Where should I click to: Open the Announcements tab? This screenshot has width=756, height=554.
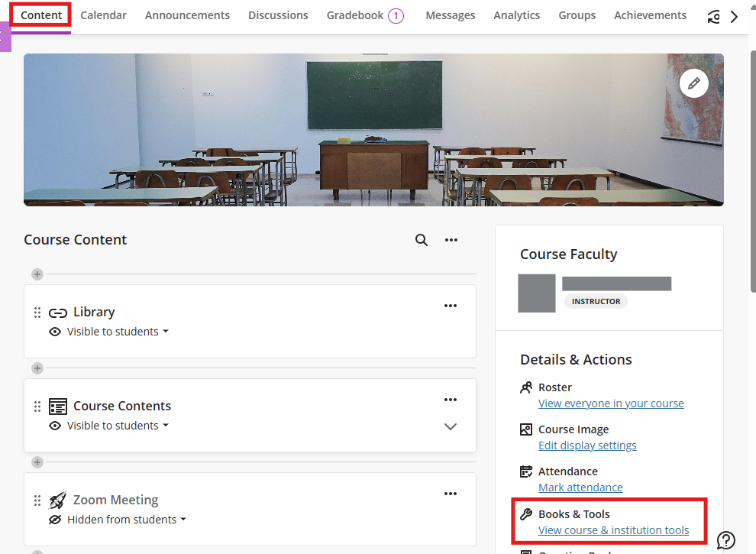(187, 15)
